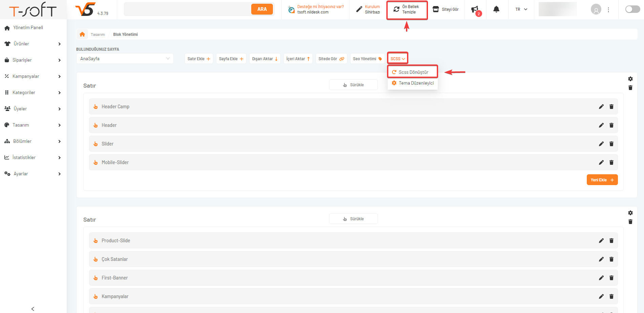Delete the Header block
The image size is (644, 313).
tap(611, 125)
